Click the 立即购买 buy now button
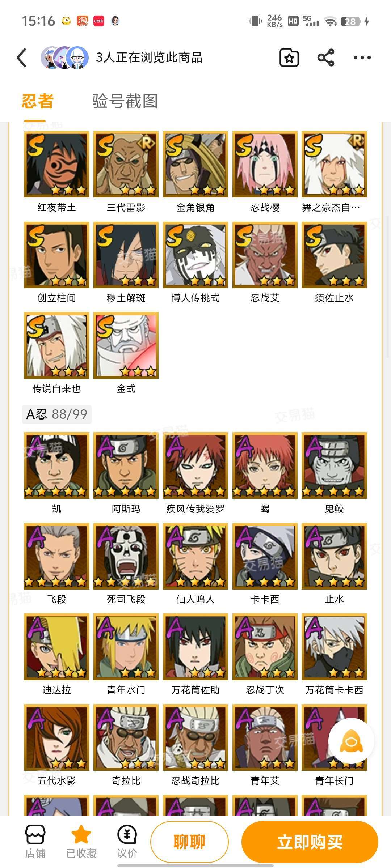Image resolution: width=391 pixels, height=868 pixels. [310, 842]
